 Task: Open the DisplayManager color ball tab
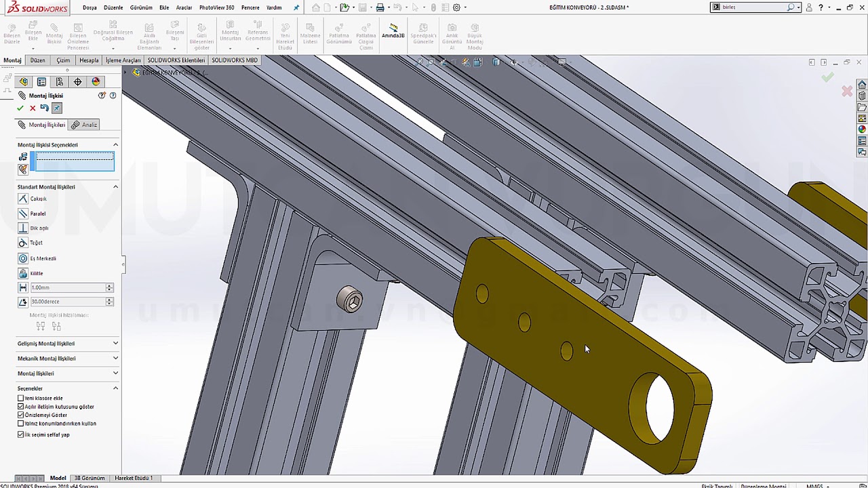pos(96,82)
